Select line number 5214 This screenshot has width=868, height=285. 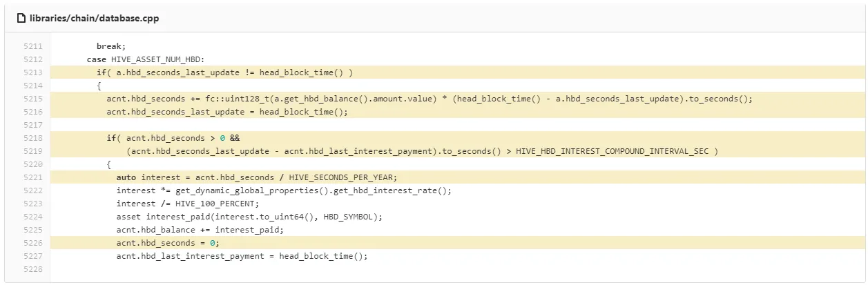[32, 86]
